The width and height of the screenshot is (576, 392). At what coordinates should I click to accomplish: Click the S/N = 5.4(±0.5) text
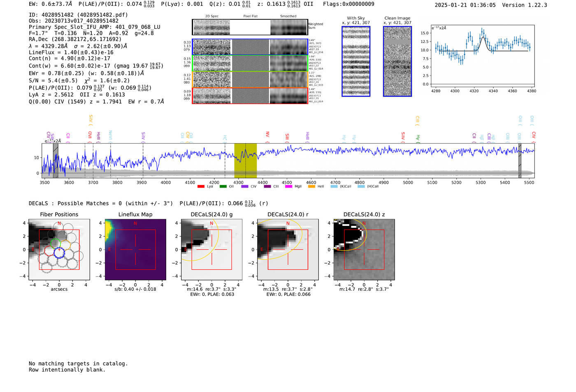tap(53, 81)
